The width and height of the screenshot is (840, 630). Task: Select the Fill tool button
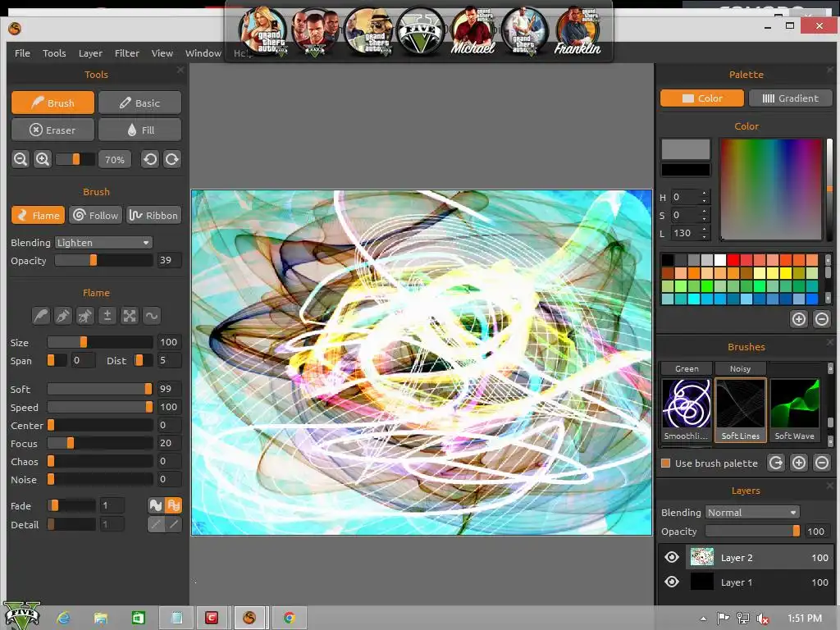point(139,130)
